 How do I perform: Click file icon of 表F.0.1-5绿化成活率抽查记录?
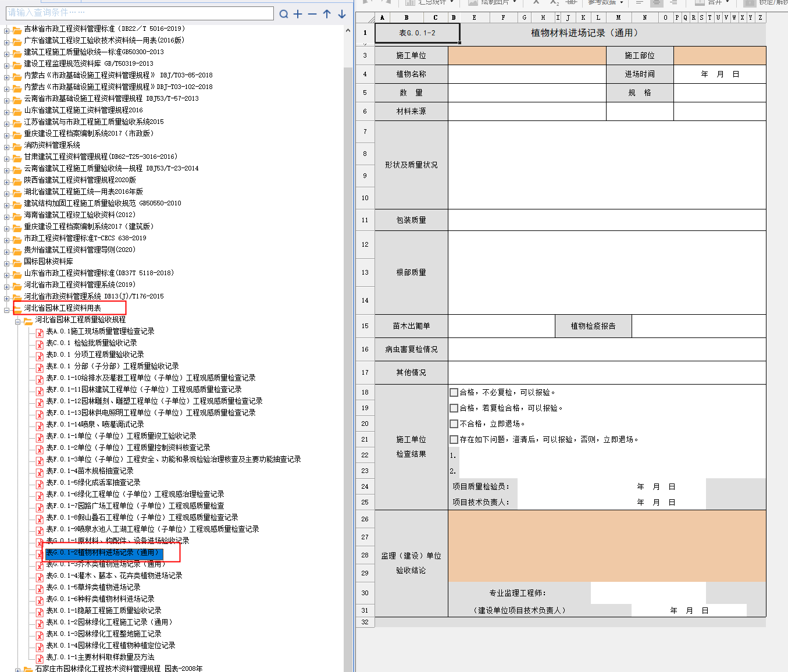[x=40, y=484]
